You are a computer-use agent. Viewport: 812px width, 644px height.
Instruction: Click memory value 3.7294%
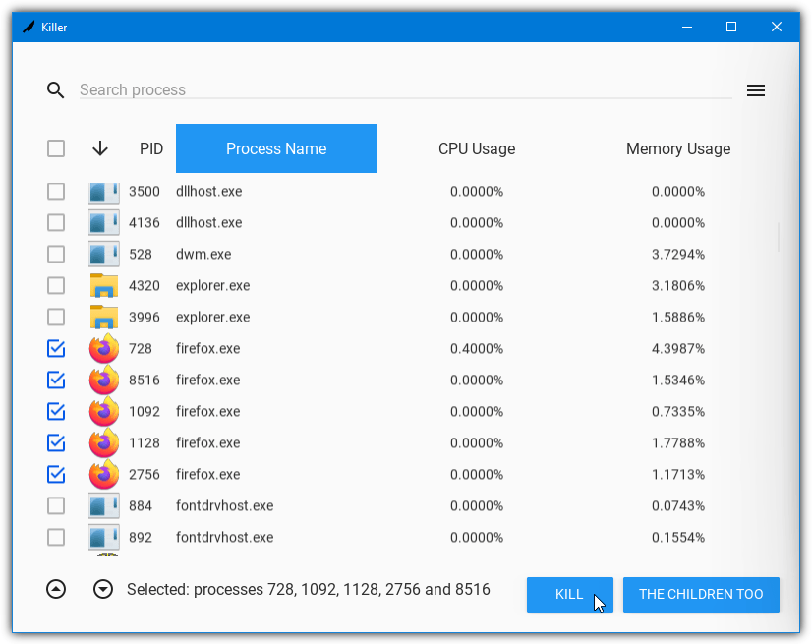coord(678,255)
